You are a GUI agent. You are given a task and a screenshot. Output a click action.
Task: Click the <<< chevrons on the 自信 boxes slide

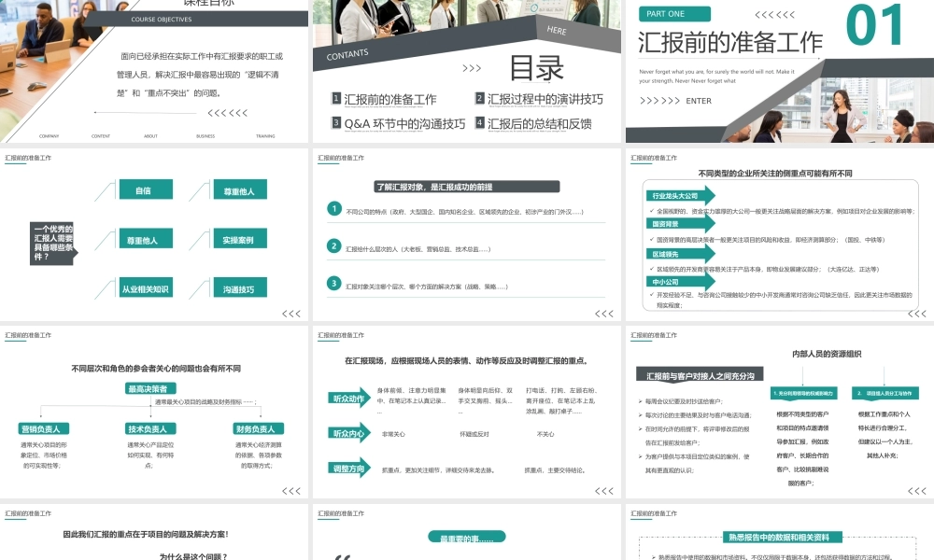(291, 314)
